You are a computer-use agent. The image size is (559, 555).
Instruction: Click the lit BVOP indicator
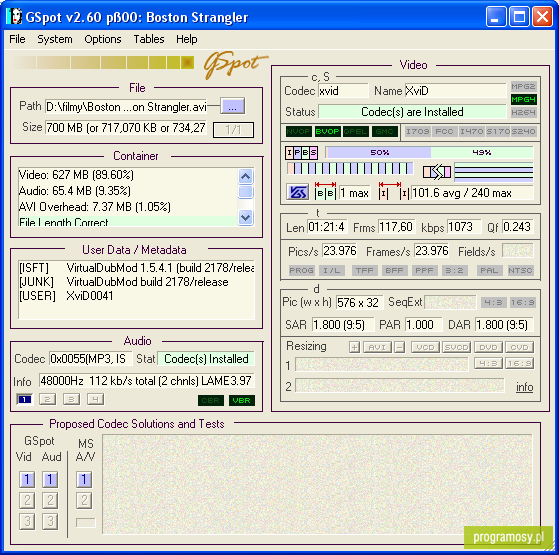point(327,132)
